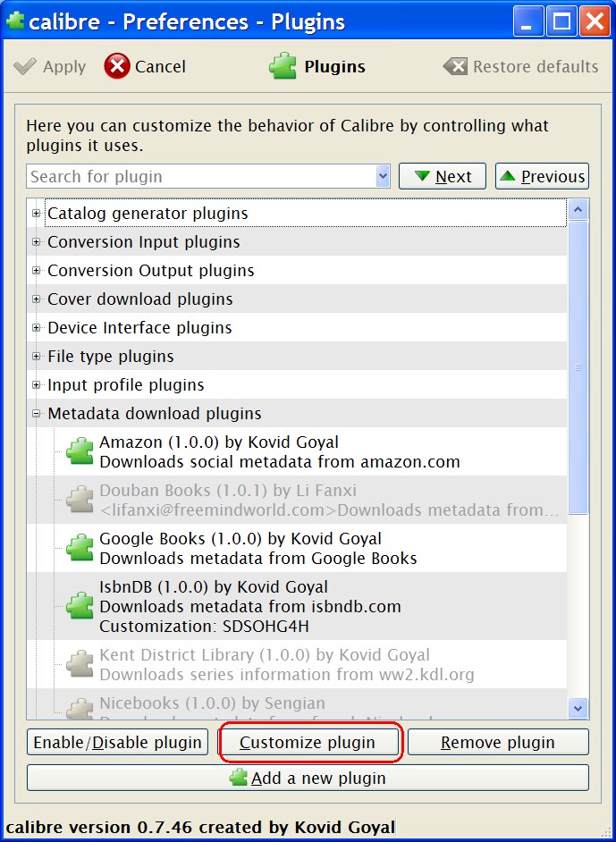Click the Restore defaults backspace icon
The image size is (616, 842).
pyautogui.click(x=455, y=66)
